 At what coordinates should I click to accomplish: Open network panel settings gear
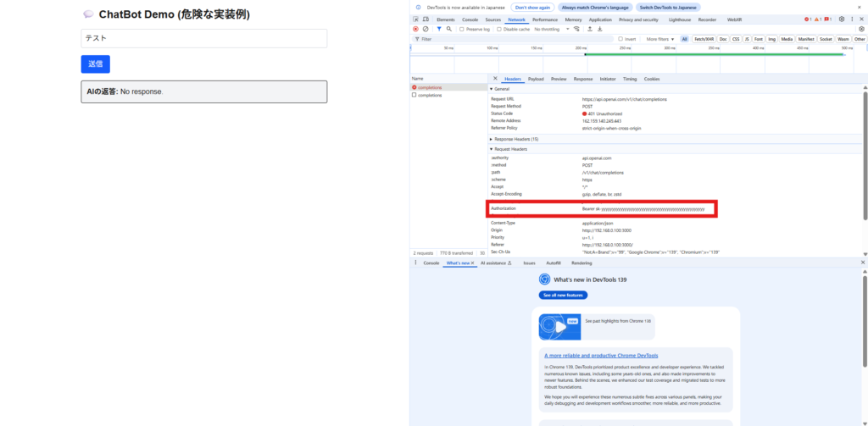click(861, 29)
